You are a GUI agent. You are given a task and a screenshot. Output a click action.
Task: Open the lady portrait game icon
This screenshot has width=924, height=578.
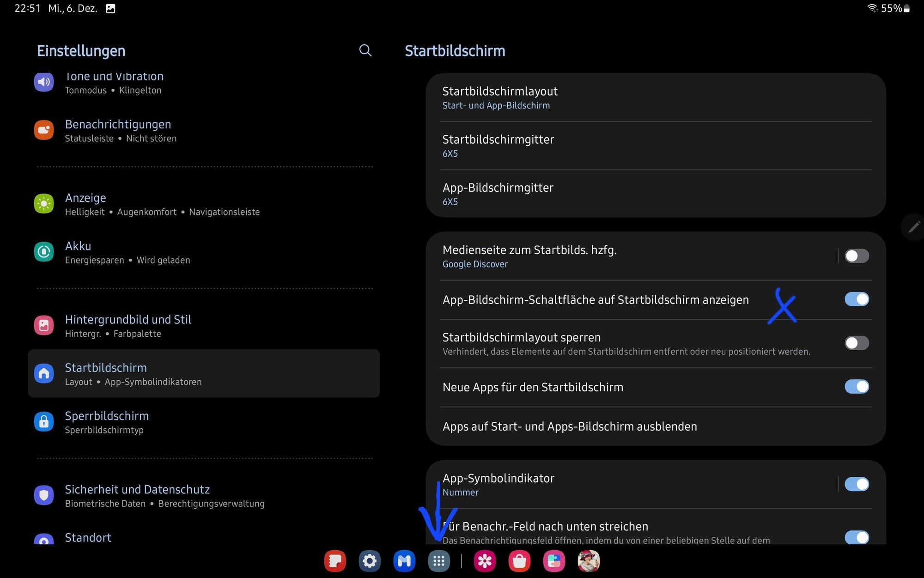pyautogui.click(x=589, y=561)
